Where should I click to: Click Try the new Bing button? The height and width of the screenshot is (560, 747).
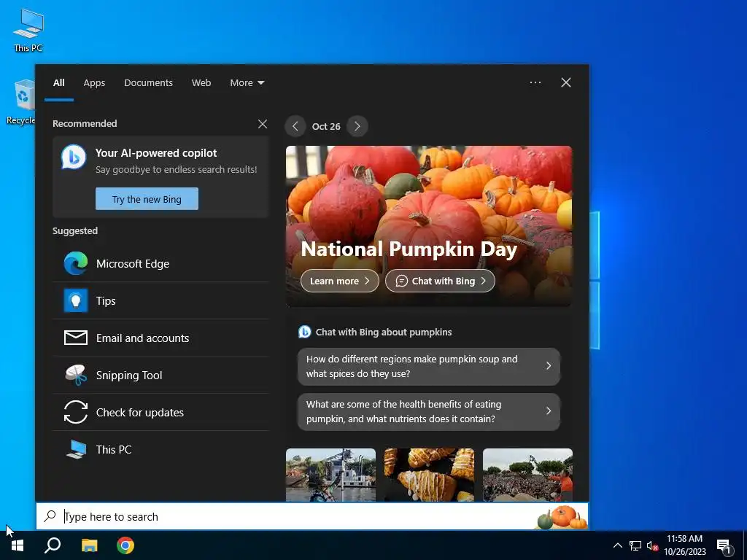147,199
